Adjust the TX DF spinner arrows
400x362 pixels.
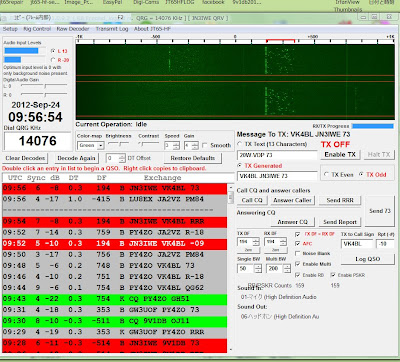(256, 242)
